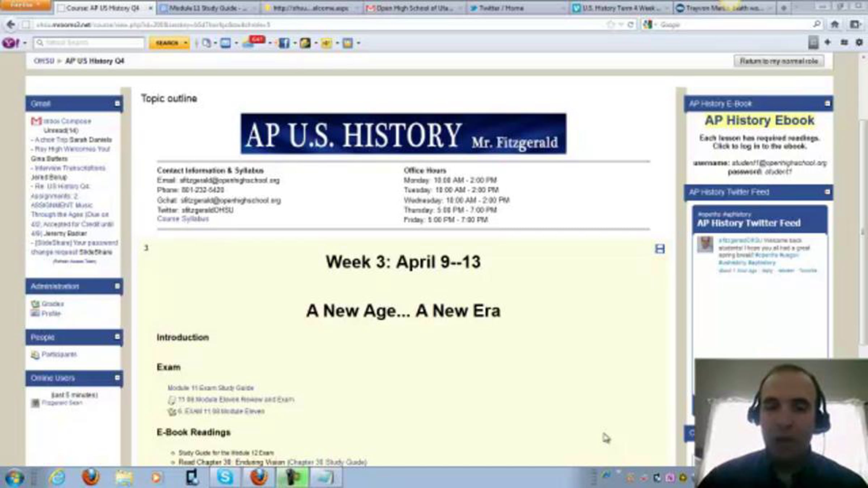Expand the Yahoo logo dropdown arrow

pos(25,43)
